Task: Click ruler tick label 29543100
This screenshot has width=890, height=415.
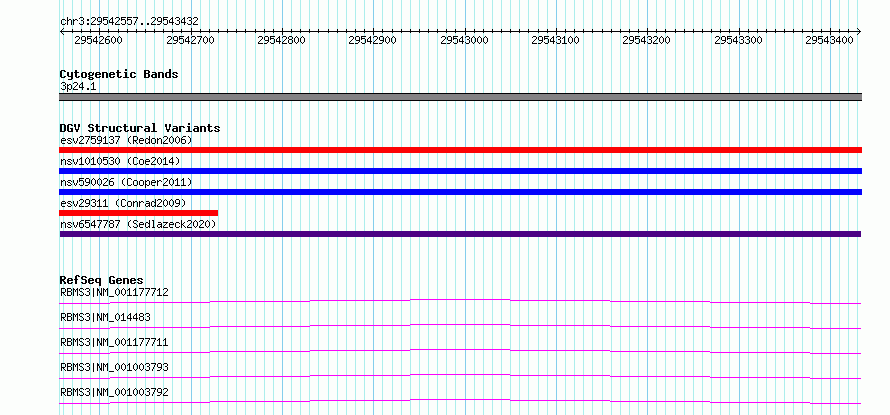Action: pyautogui.click(x=555, y=40)
